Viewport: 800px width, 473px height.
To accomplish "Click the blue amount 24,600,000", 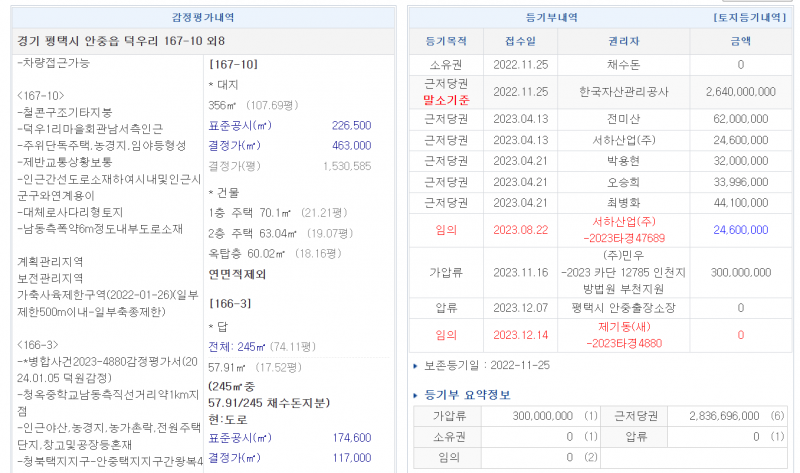I will click(x=741, y=230).
